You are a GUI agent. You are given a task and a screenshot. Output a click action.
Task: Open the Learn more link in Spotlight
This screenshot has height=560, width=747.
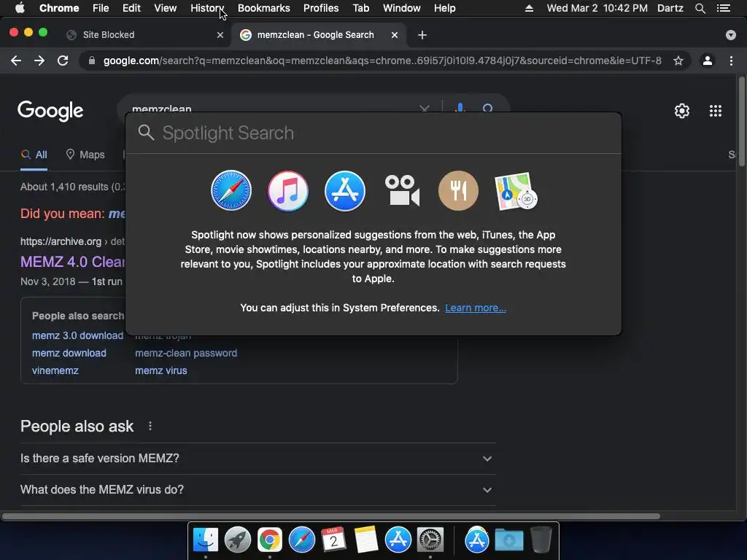click(476, 308)
